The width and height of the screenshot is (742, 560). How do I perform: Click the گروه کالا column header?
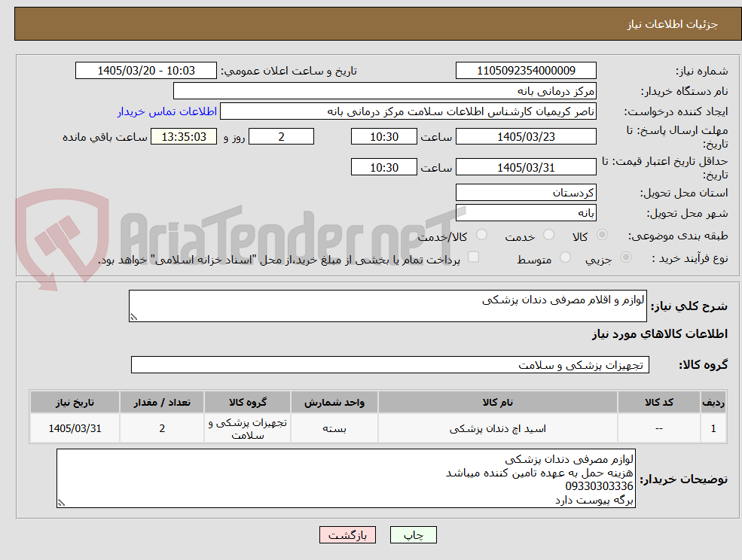[248, 402]
